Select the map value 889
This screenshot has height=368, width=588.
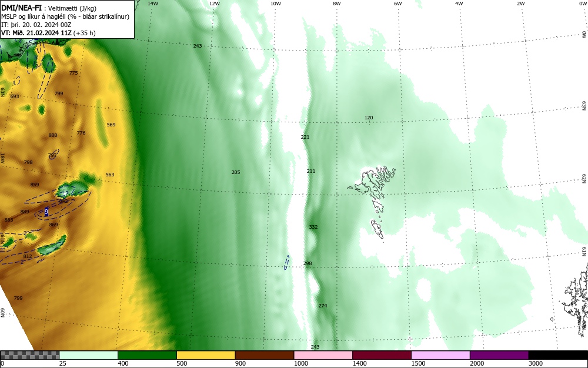[25, 212]
